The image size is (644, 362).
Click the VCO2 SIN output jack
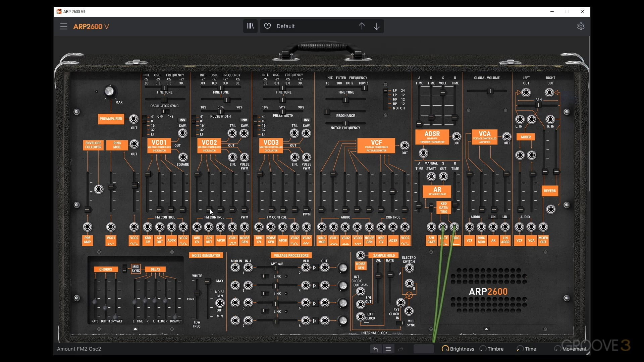(232, 157)
